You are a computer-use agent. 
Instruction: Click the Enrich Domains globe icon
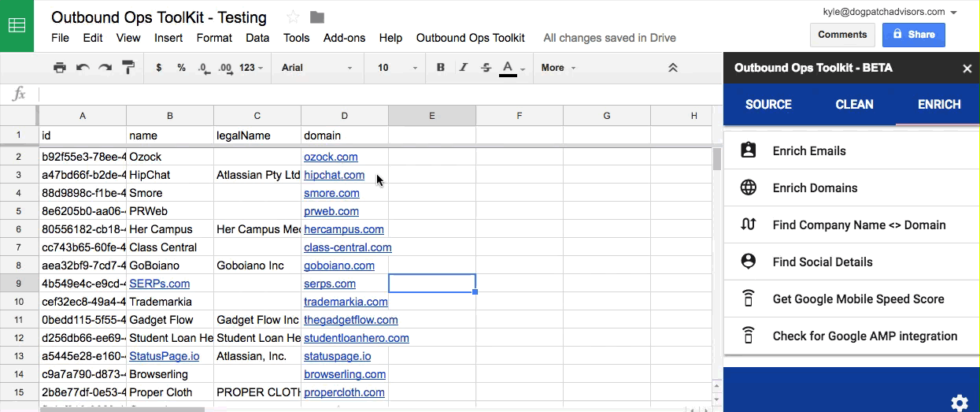click(x=749, y=187)
